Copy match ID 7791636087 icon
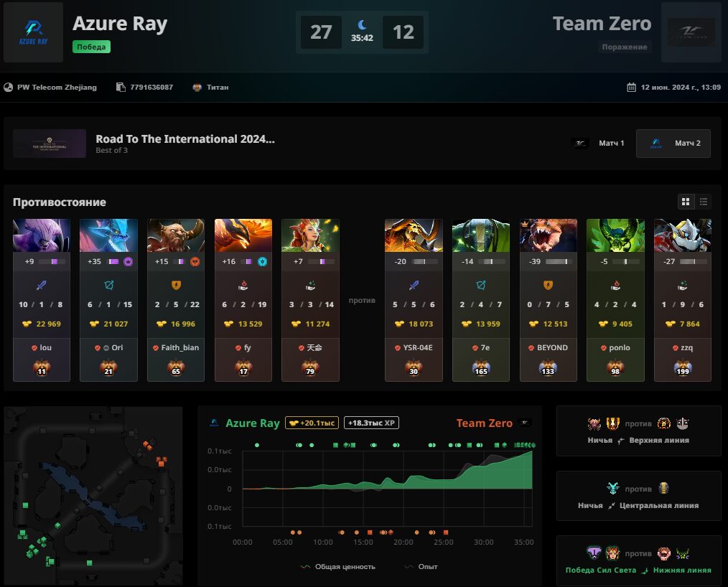This screenshot has height=587, width=728. (121, 88)
